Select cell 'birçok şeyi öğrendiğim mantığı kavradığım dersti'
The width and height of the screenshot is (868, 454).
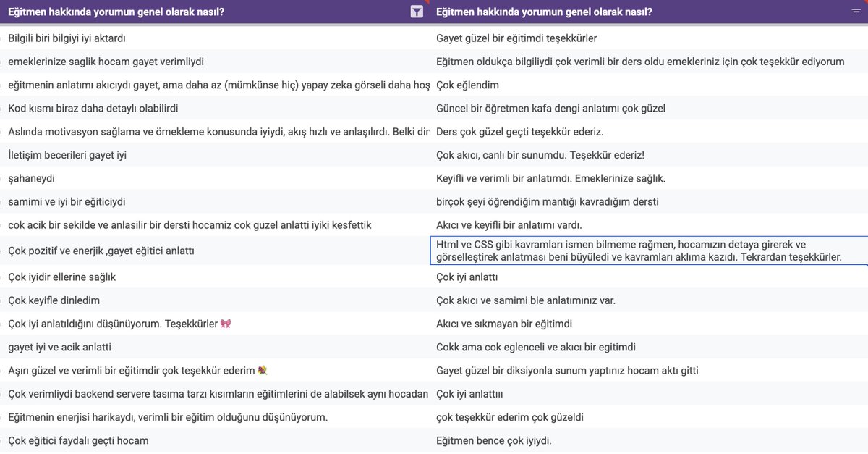(x=649, y=201)
